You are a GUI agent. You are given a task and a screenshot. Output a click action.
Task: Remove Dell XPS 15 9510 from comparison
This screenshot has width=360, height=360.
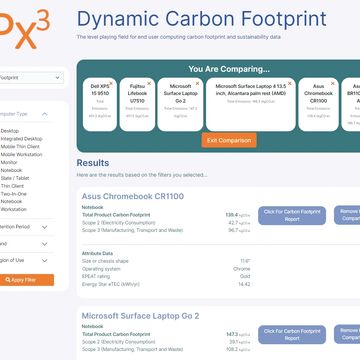(x=111, y=83)
